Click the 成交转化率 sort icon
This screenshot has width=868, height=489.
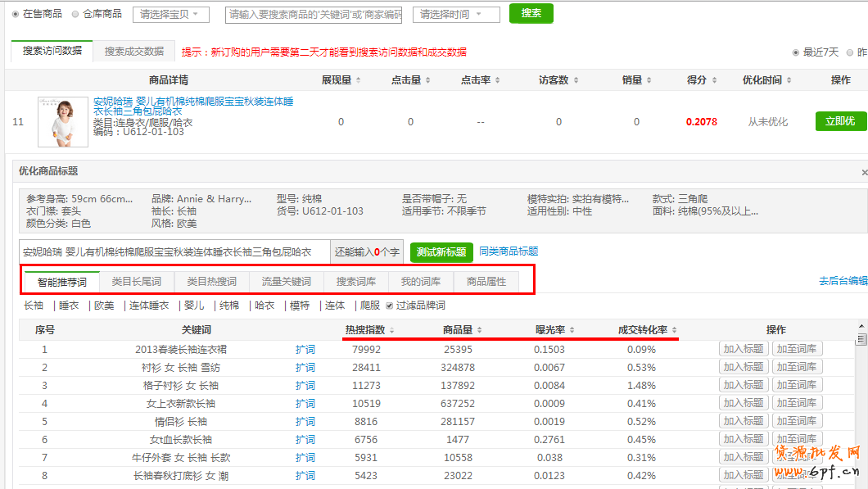point(674,330)
